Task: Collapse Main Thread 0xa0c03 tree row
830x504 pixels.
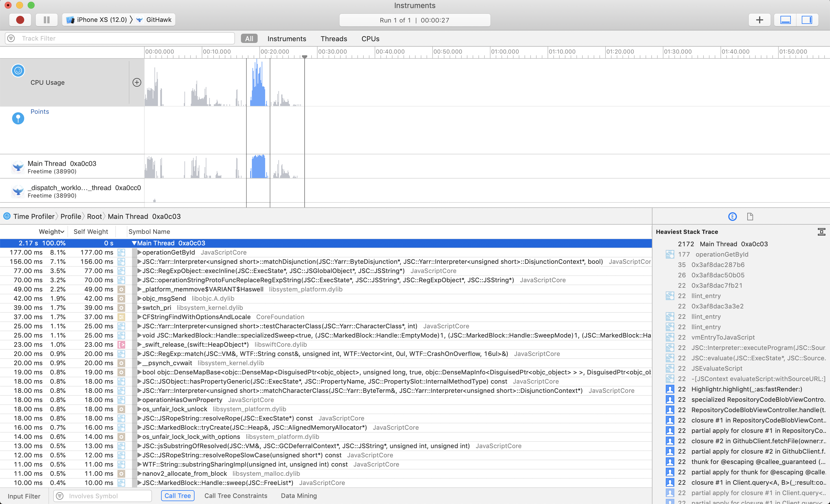Action: 134,243
